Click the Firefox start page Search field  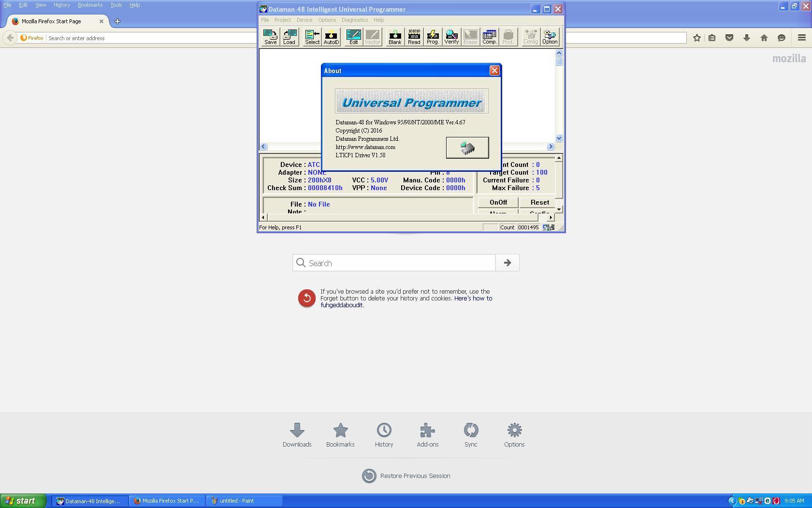tap(394, 263)
